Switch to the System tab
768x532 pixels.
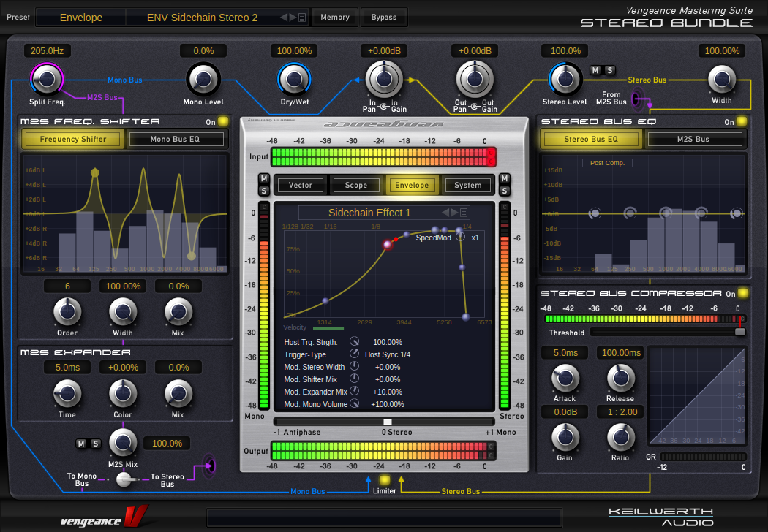point(468,185)
